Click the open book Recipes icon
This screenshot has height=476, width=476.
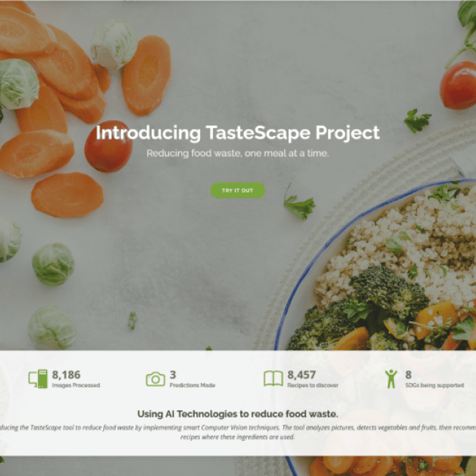[x=273, y=379]
